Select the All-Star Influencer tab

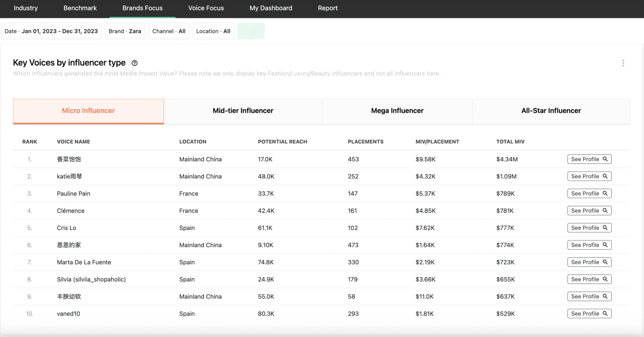point(551,111)
